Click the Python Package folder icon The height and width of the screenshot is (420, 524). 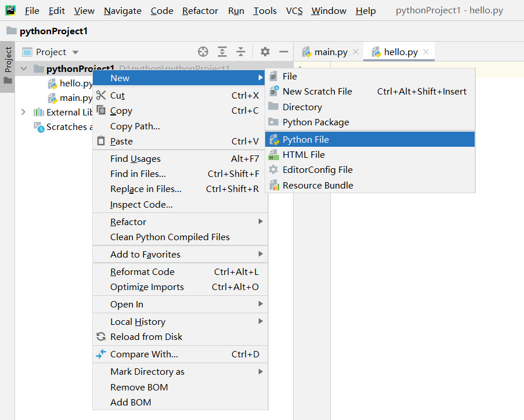pyautogui.click(x=273, y=122)
